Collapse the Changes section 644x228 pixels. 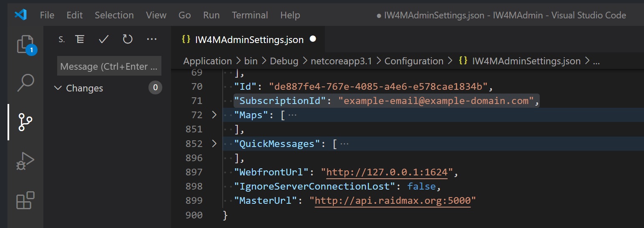[58, 88]
